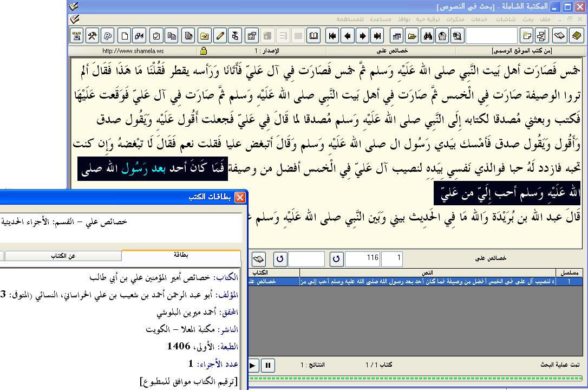Open the خدمات menu
The height and width of the screenshot is (390, 588).
point(479,19)
